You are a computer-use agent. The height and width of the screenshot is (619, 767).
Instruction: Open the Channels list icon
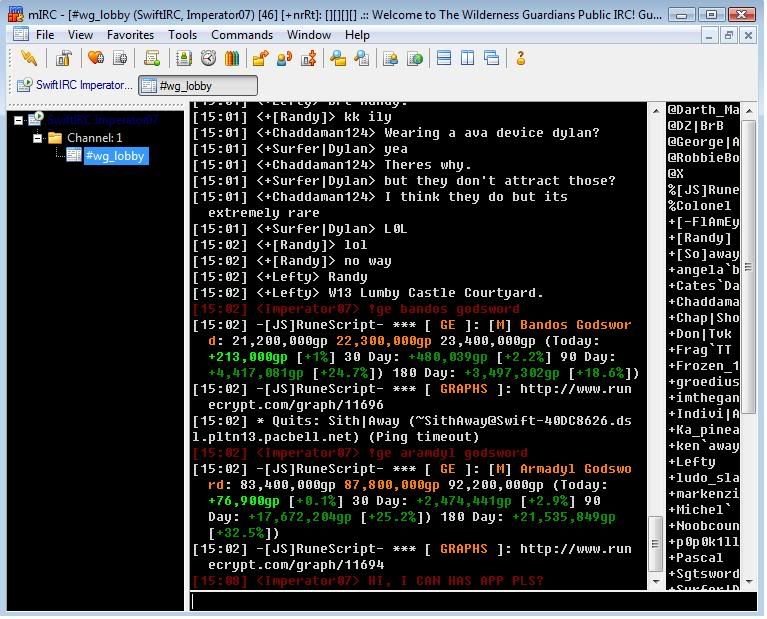(120, 58)
